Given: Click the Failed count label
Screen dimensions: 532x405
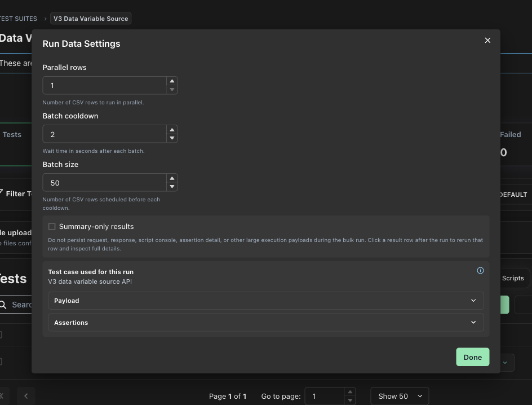Looking at the screenshot, I should 510,134.
